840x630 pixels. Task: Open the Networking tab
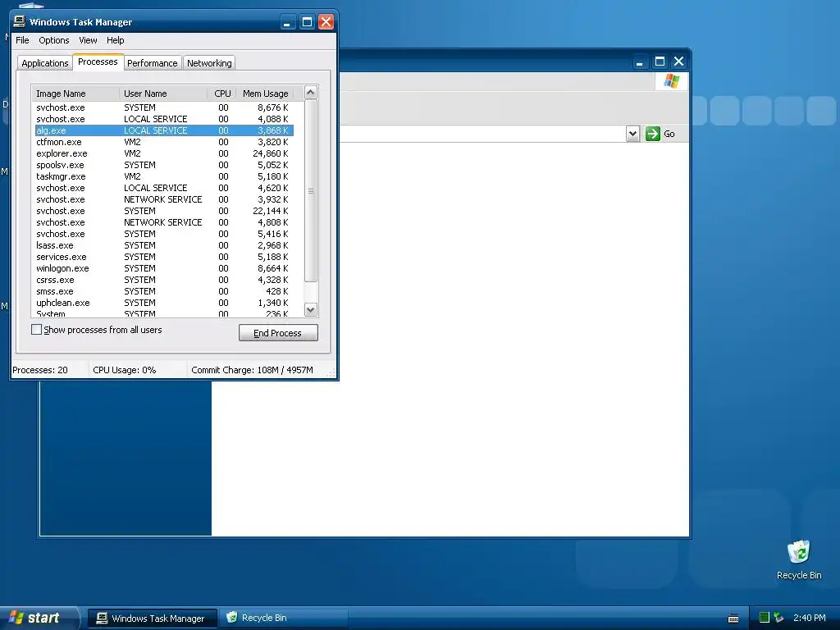(209, 63)
